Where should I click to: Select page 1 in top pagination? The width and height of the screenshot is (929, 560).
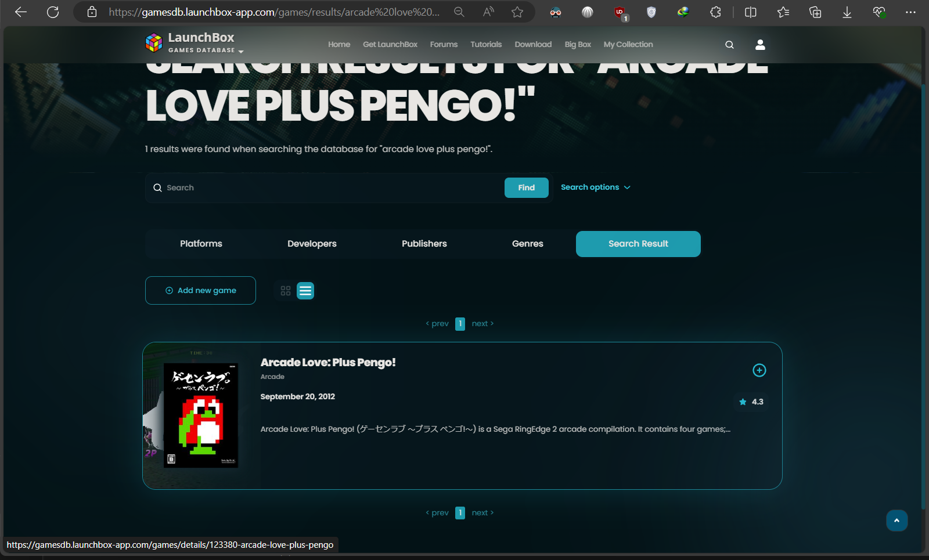pyautogui.click(x=460, y=324)
